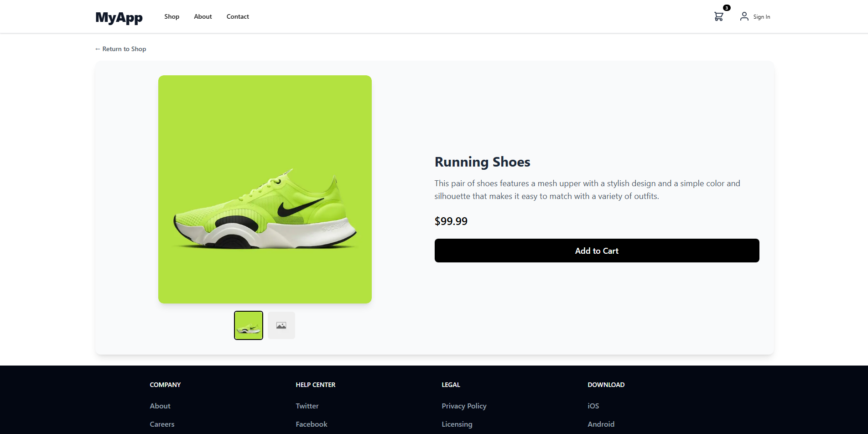Image resolution: width=868 pixels, height=434 pixels.
Task: Open the Careers footer link
Action: pos(162,424)
